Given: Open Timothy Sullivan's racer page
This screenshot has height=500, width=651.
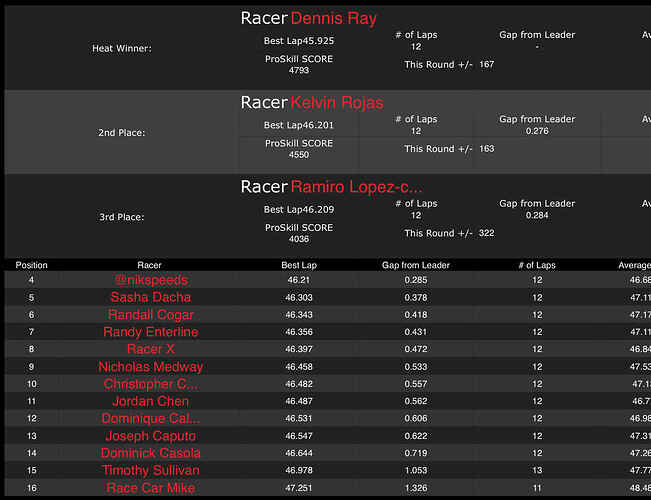Looking at the screenshot, I should 150,470.
